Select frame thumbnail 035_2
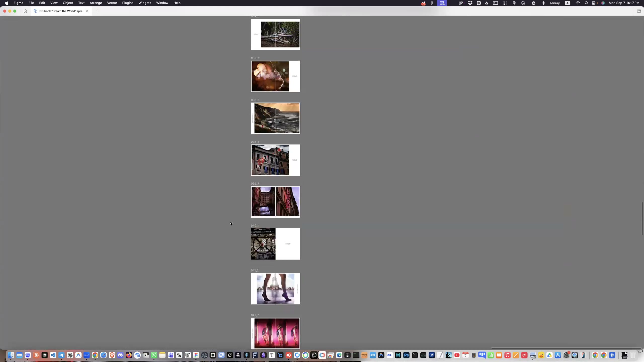The width and height of the screenshot is (644, 362). [275, 76]
